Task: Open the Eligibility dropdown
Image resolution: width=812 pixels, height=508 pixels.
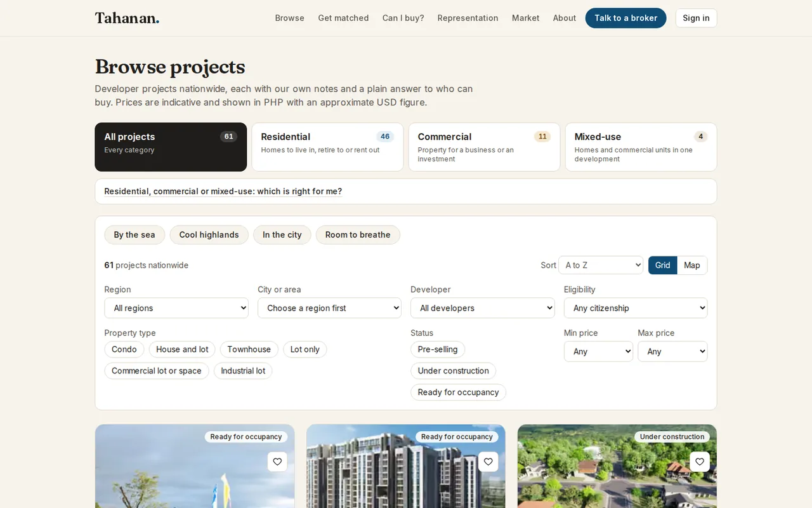Action: coord(636,308)
